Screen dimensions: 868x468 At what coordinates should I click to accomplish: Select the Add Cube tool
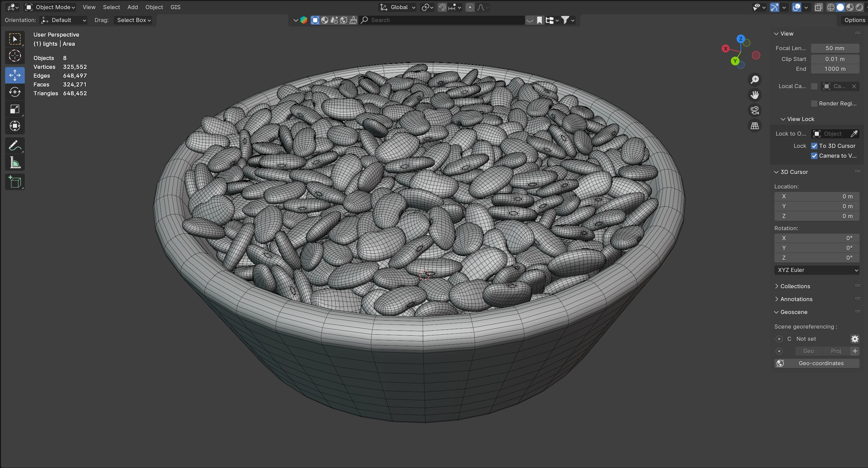(15, 182)
